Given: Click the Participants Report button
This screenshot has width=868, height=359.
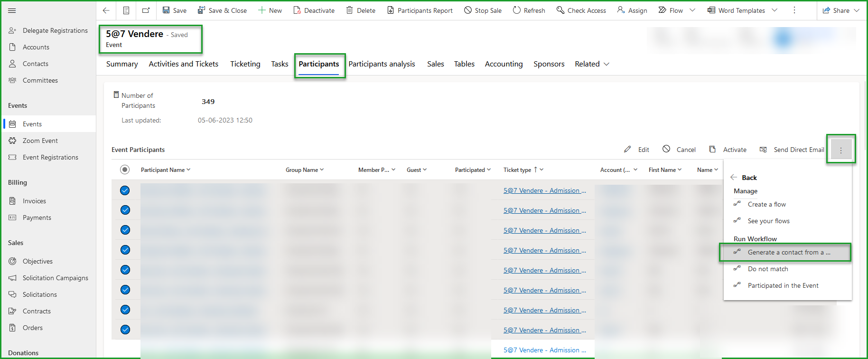Looking at the screenshot, I should (x=420, y=10).
